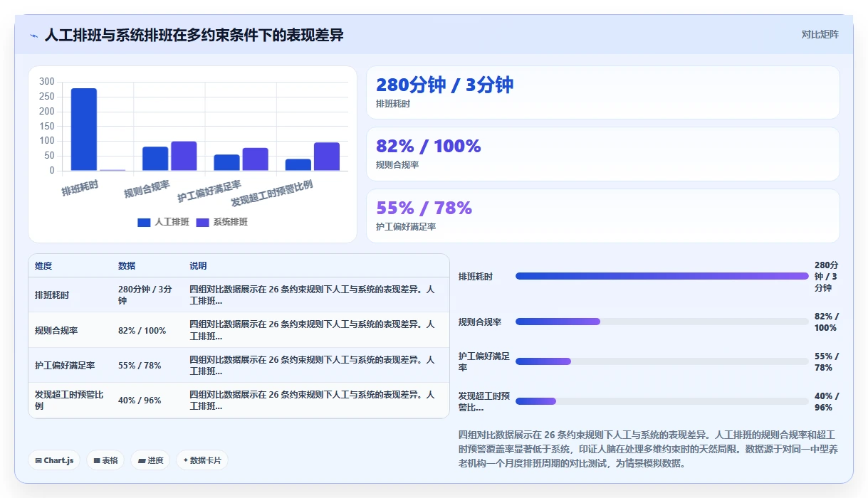The width and height of the screenshot is (868, 498).
Task: Click the 进度 tag
Action: point(150,460)
